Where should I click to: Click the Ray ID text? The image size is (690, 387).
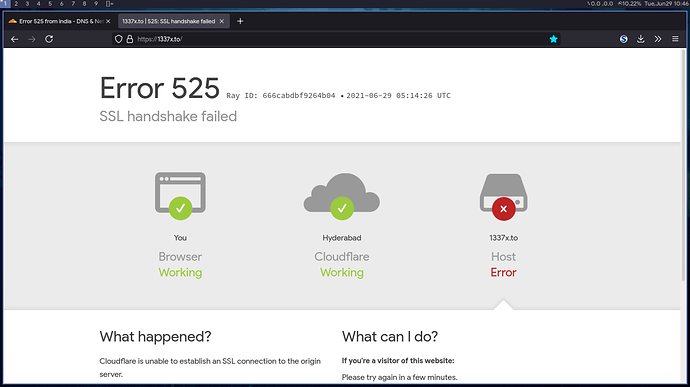[281, 96]
